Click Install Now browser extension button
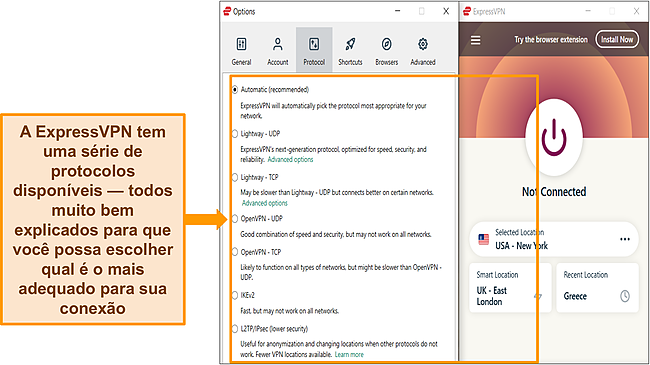650x365 pixels. click(617, 39)
